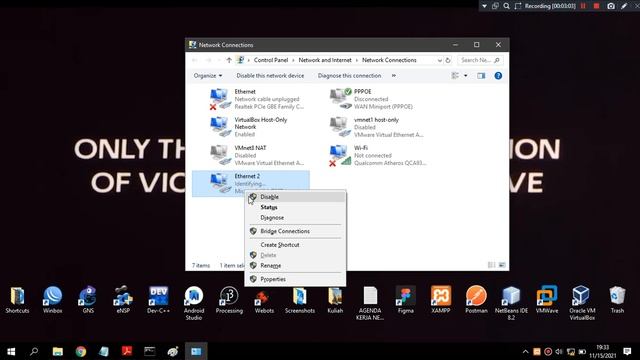Open File Explorer from the taskbar
The height and width of the screenshot is (360, 640).
tap(58, 351)
